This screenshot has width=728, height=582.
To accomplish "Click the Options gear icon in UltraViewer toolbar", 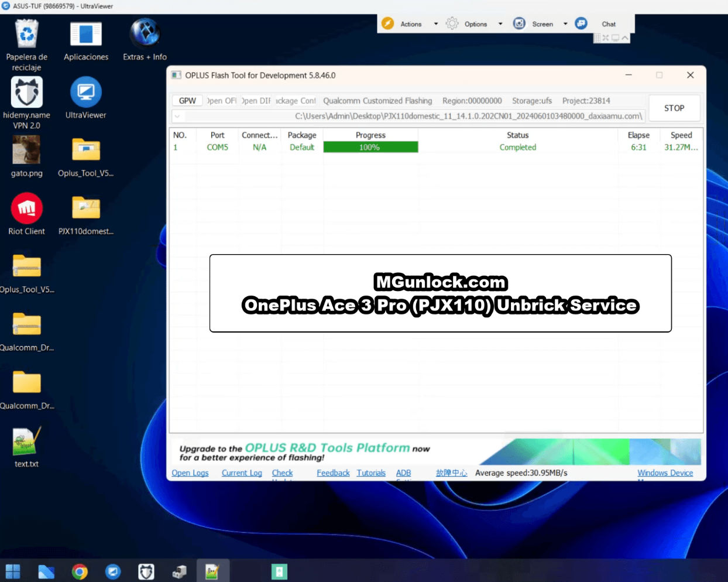I will click(452, 23).
